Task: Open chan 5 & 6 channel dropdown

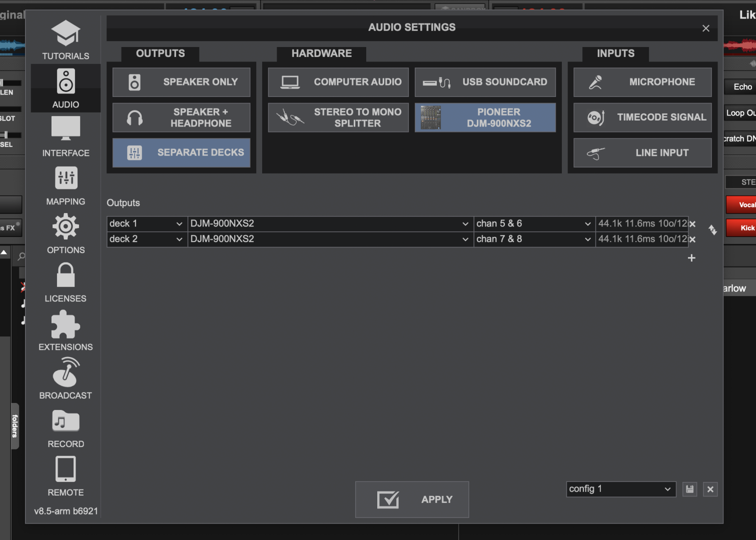Action: point(534,223)
